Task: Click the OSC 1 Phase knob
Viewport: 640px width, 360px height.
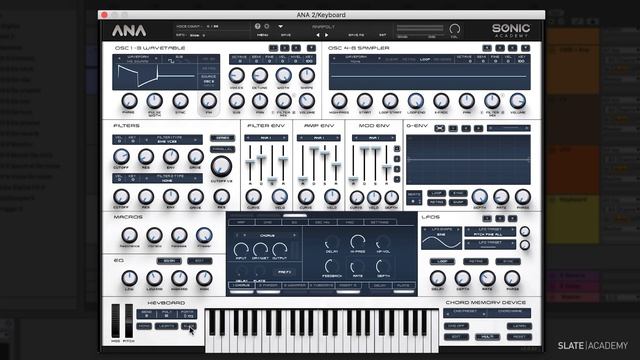Action: point(129,101)
